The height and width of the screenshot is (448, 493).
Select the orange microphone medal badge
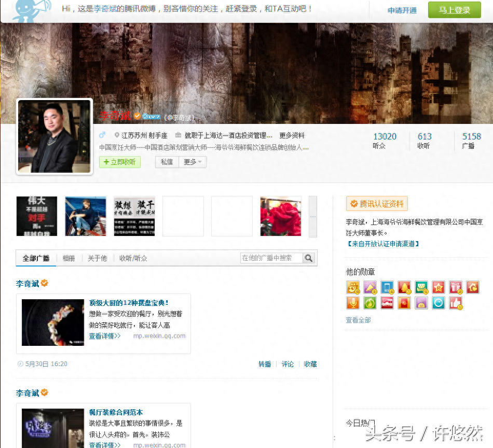pyautogui.click(x=353, y=303)
